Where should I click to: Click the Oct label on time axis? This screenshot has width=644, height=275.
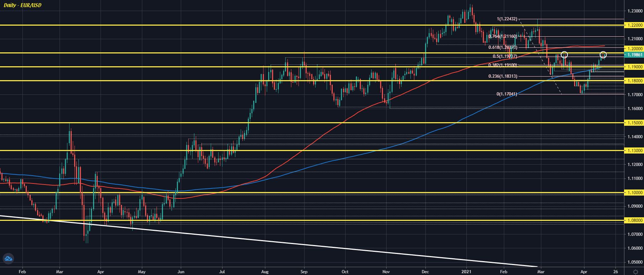tap(345, 271)
